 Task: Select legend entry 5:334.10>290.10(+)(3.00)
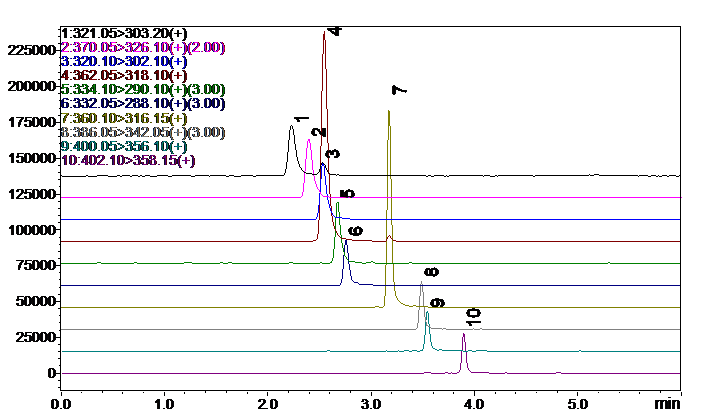[x=143, y=89]
